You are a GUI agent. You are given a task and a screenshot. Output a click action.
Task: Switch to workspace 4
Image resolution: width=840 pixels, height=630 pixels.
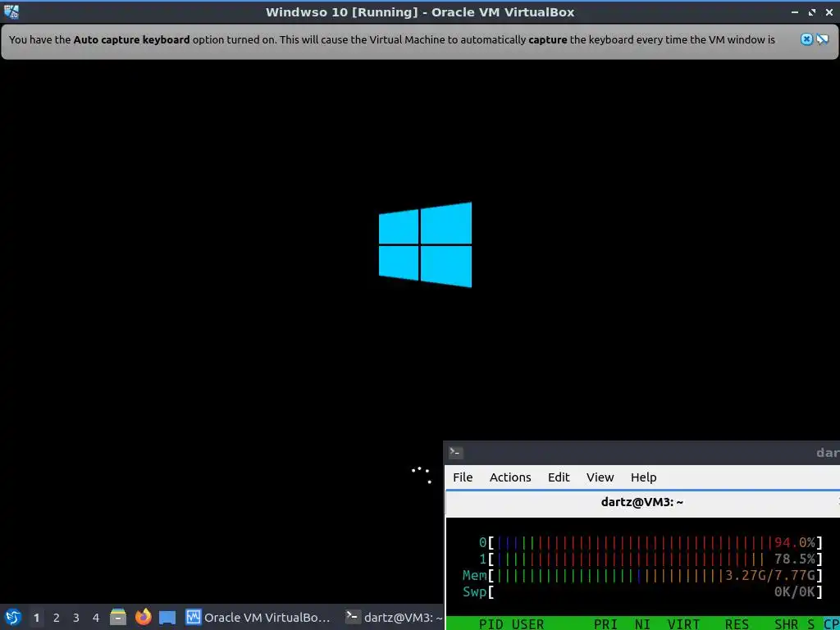pos(96,618)
